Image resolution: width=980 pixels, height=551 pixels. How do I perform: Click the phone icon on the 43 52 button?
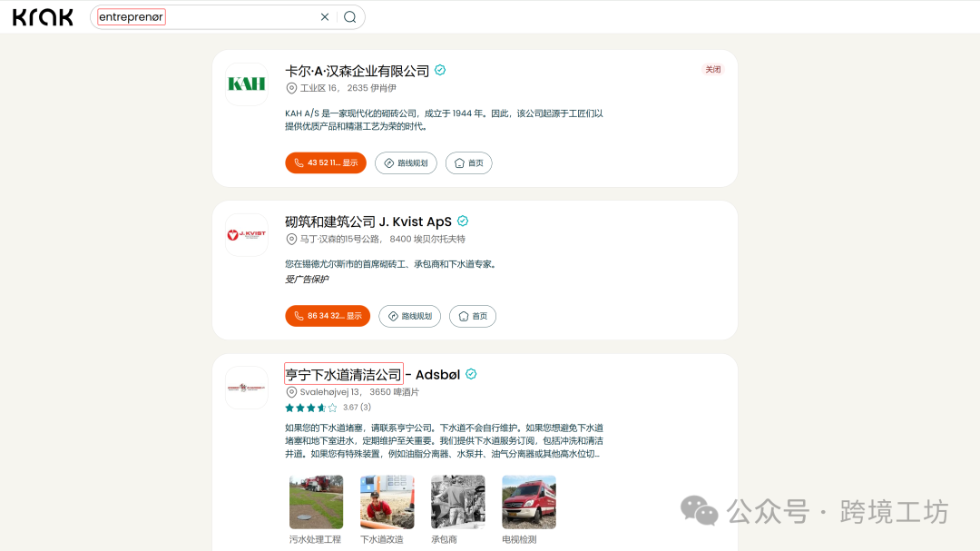299,162
